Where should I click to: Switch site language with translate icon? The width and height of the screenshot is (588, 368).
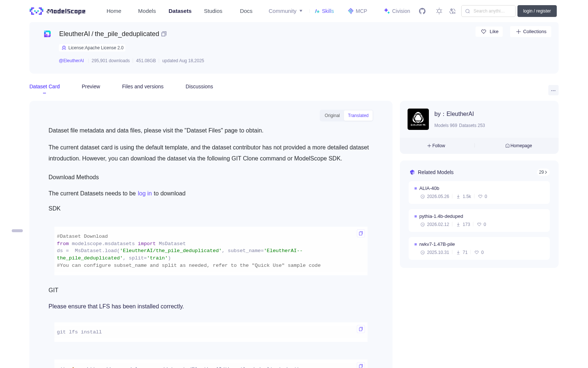coord(453,11)
